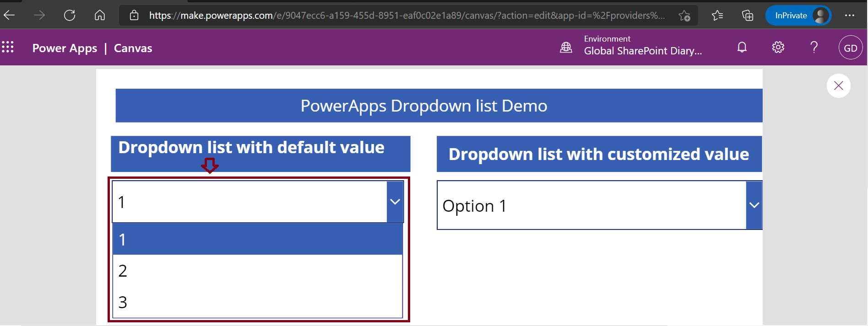Screen dimensions: 868x326
Task: Click the Canvas header label
Action: point(133,48)
